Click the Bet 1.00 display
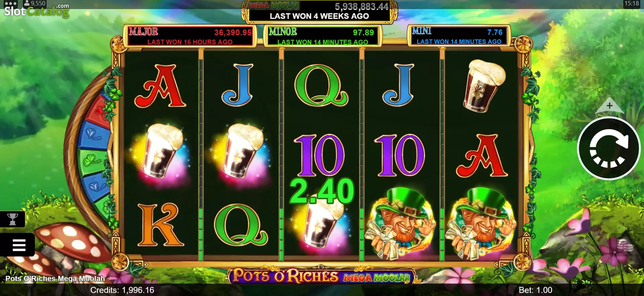644x296 pixels. pyautogui.click(x=535, y=290)
